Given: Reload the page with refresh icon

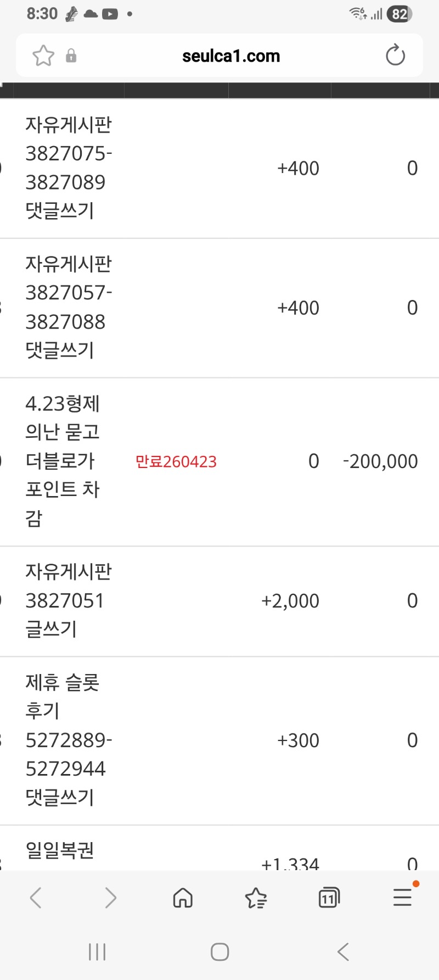Looking at the screenshot, I should pos(395,55).
